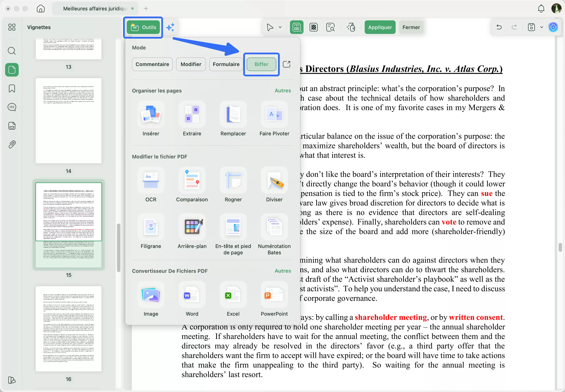
Task: Select the Meilleures affaires juridiques tab
Action: [x=95, y=9]
